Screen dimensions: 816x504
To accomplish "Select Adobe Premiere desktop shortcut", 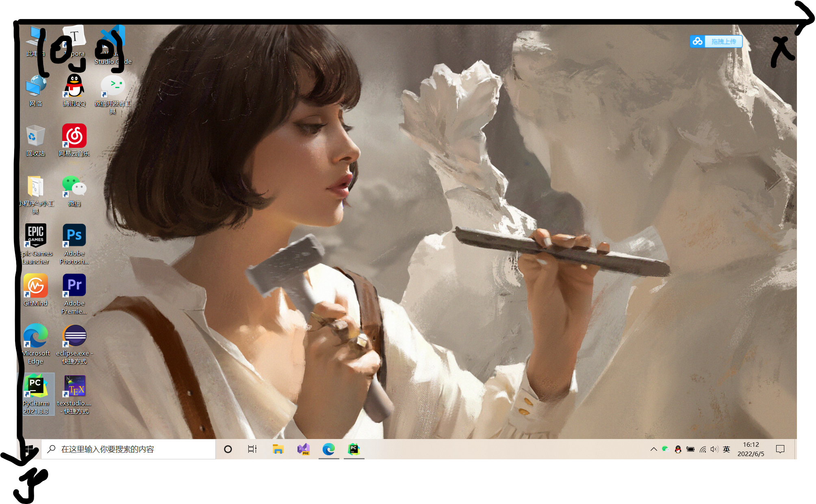I will pos(74,294).
